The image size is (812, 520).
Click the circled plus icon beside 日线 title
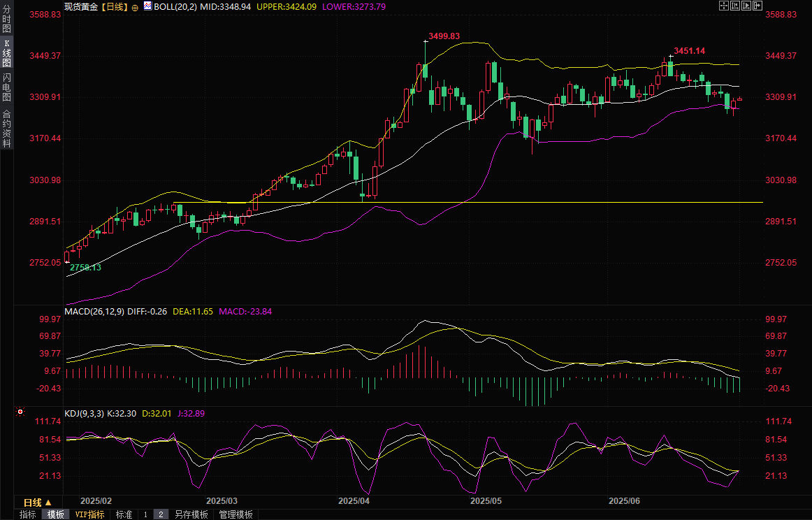click(135, 6)
